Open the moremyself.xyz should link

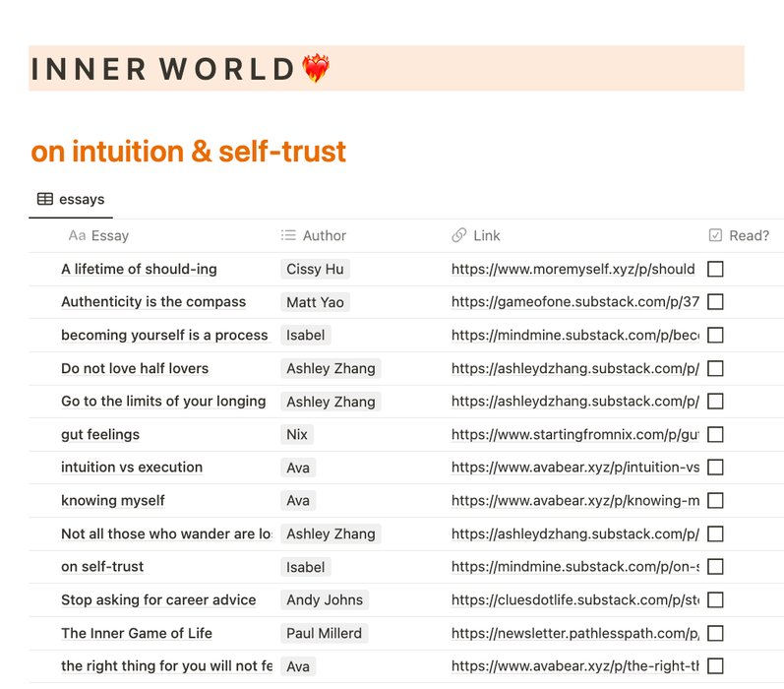573,269
